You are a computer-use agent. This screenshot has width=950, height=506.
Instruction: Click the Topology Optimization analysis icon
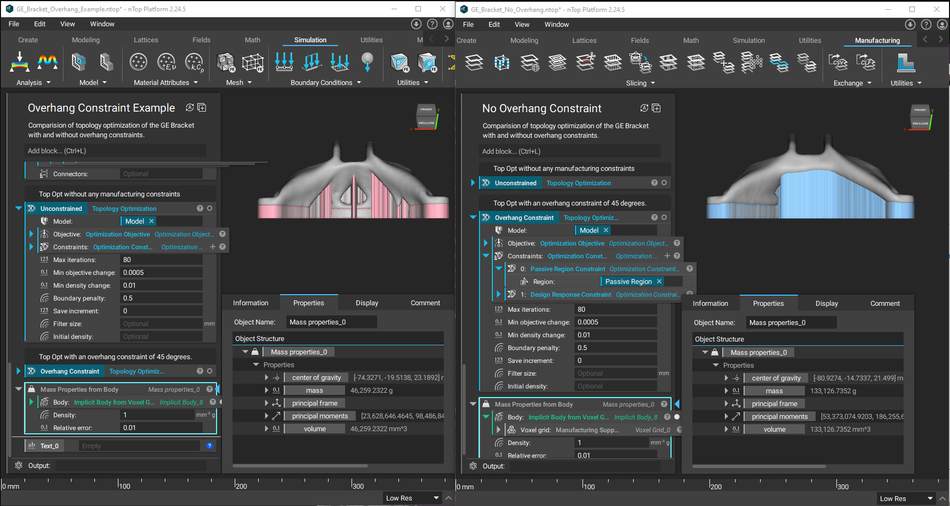[x=47, y=62]
